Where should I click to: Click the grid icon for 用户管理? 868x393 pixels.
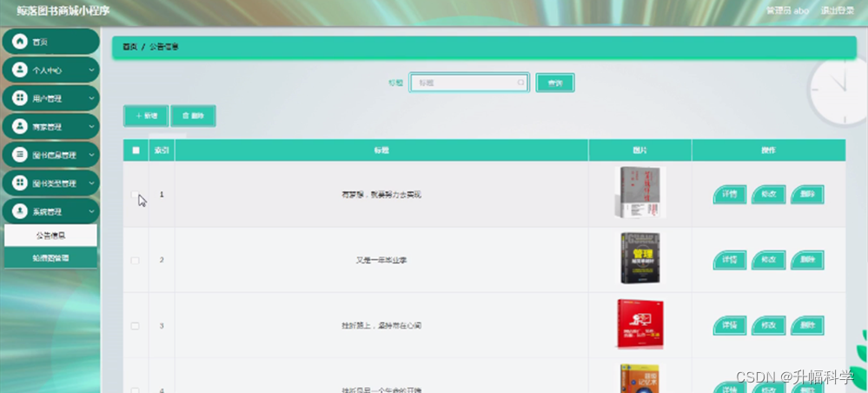tap(19, 98)
